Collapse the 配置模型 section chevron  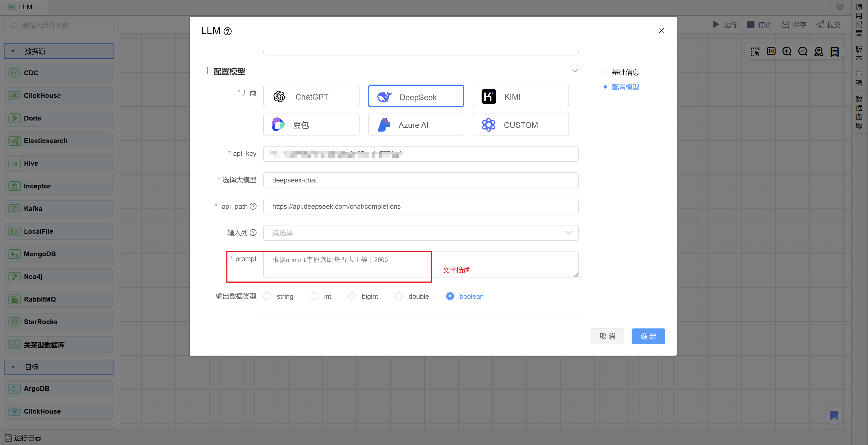tap(574, 71)
